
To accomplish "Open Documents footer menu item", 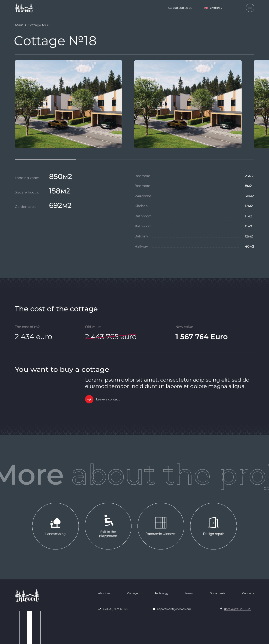I will [x=217, y=593].
